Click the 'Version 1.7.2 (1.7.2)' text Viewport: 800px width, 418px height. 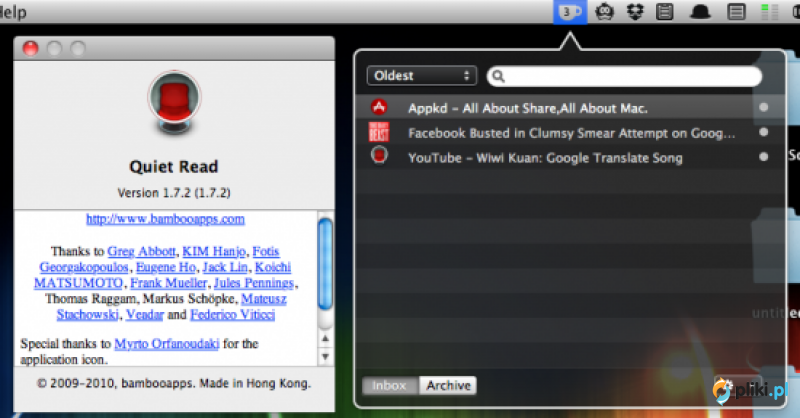click(x=174, y=193)
